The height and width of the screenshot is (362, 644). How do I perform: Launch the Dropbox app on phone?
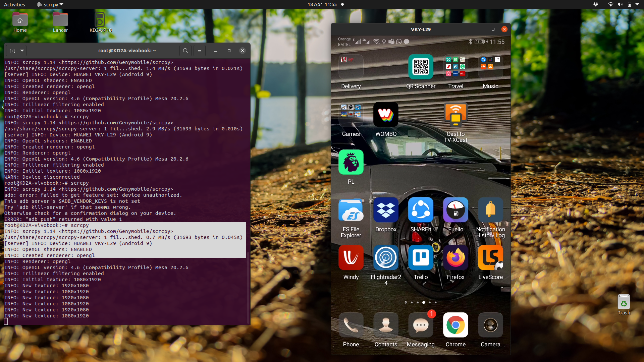pyautogui.click(x=386, y=210)
